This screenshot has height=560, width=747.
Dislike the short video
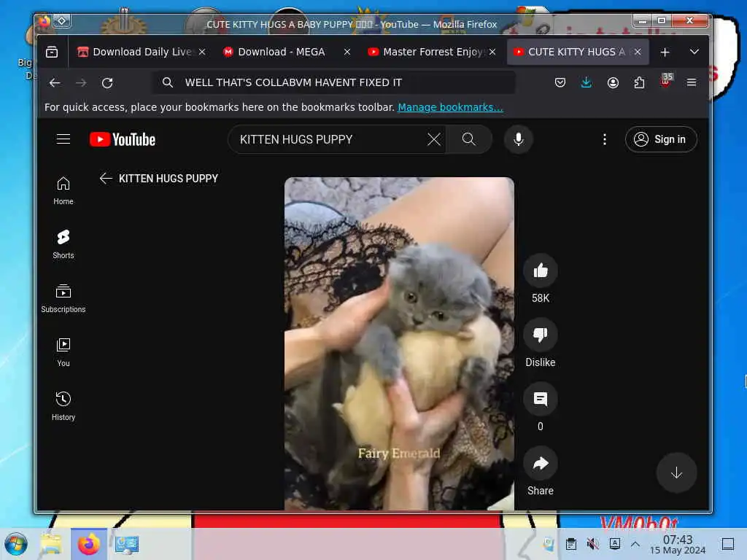[541, 335]
